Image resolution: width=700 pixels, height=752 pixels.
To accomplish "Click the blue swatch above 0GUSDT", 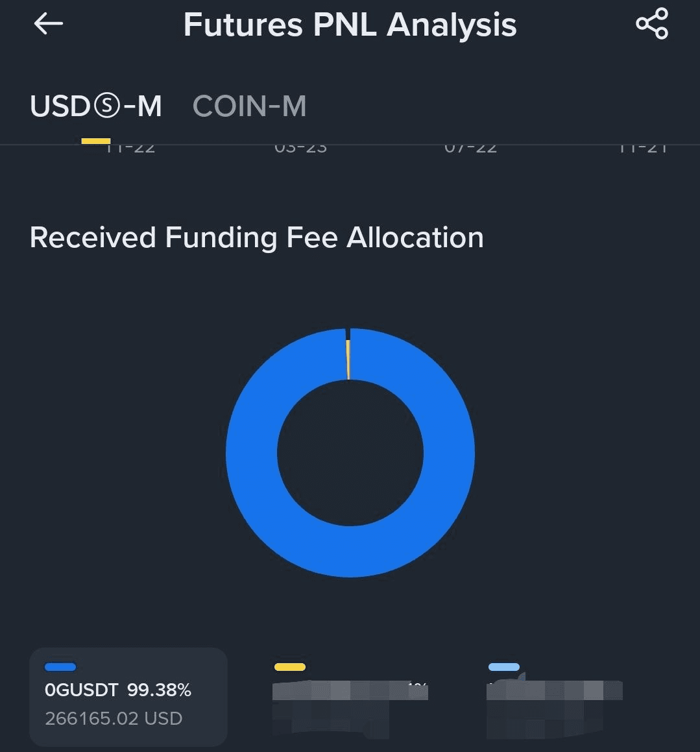I will click(x=60, y=667).
